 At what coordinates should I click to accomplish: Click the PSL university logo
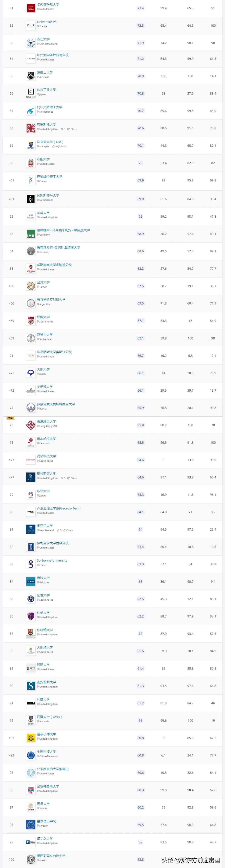[x=31, y=26]
